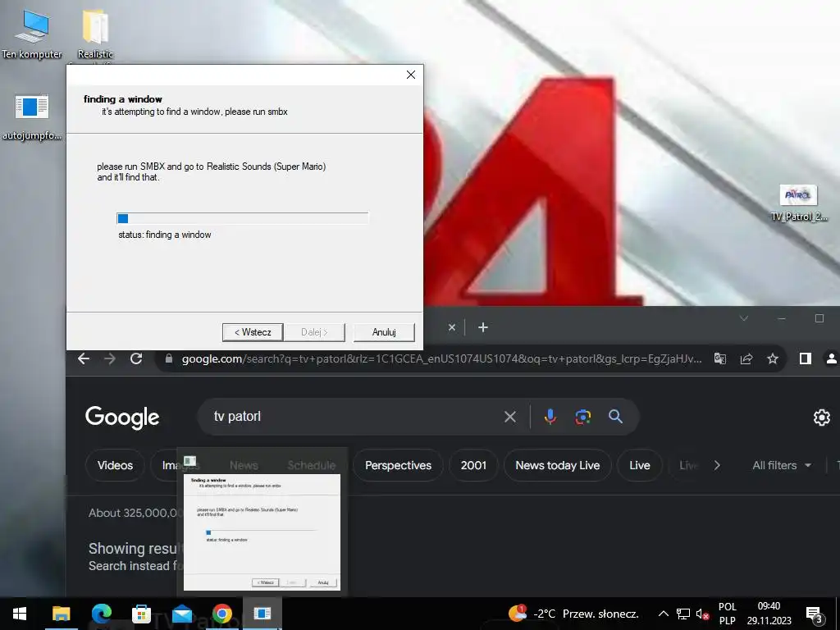Open network status tray icon
Screen dimensions: 840x630
point(683,614)
